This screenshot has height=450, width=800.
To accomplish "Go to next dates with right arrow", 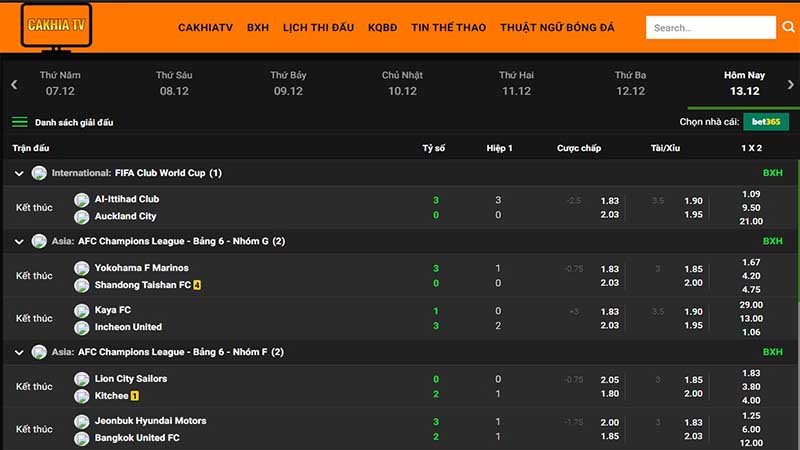I will click(x=790, y=85).
